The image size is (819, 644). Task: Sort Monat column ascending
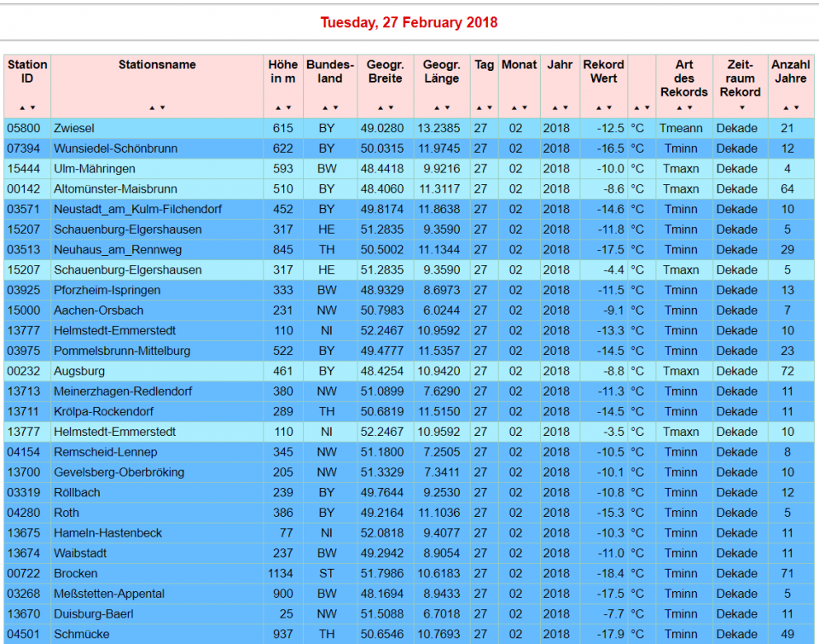coord(514,108)
